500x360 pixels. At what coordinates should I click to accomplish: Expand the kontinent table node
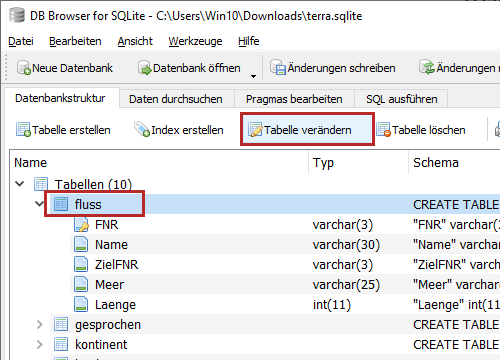click(x=40, y=344)
